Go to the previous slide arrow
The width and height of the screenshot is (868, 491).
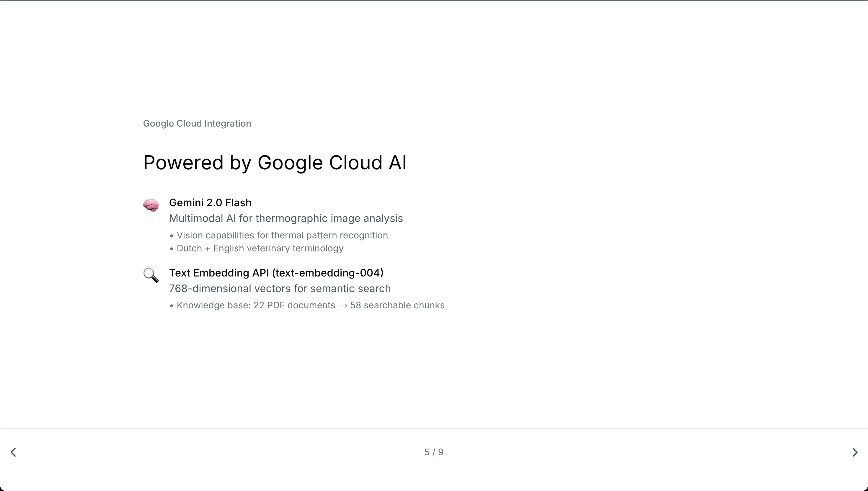[x=14, y=452]
